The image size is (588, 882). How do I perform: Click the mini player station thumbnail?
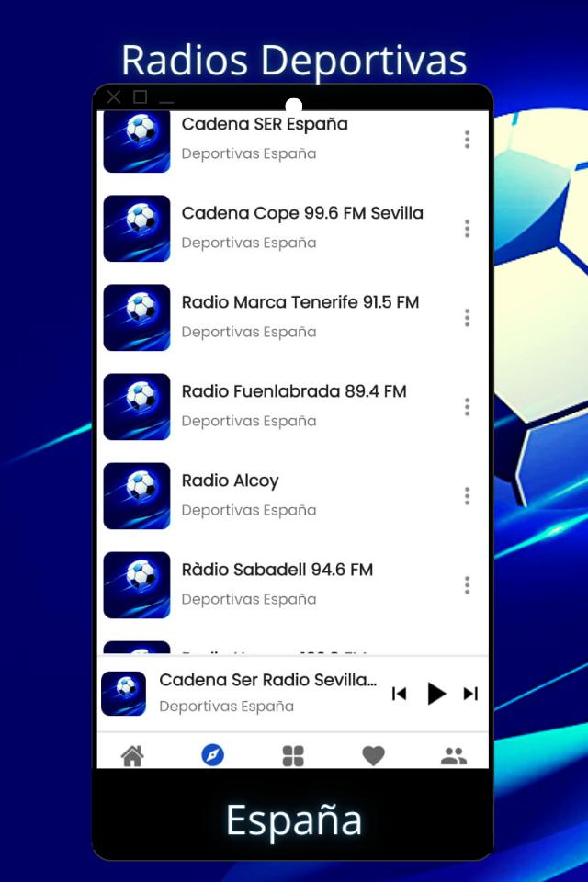(124, 694)
